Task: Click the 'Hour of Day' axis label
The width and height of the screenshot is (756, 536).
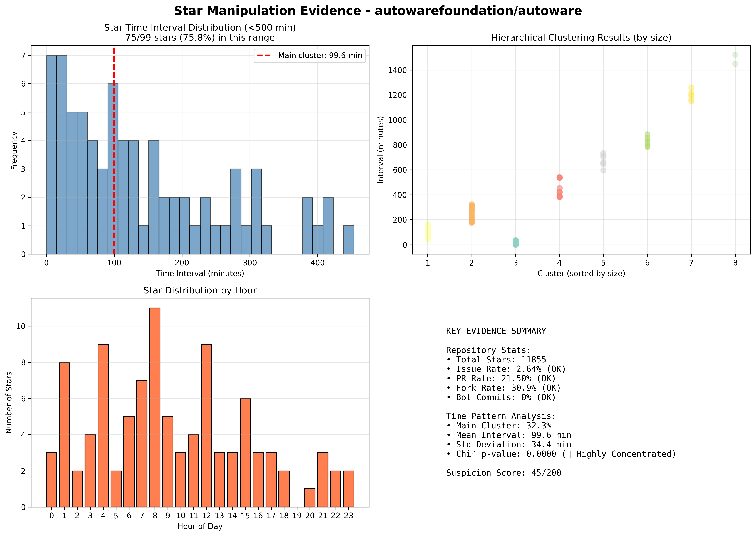Action: (200, 526)
